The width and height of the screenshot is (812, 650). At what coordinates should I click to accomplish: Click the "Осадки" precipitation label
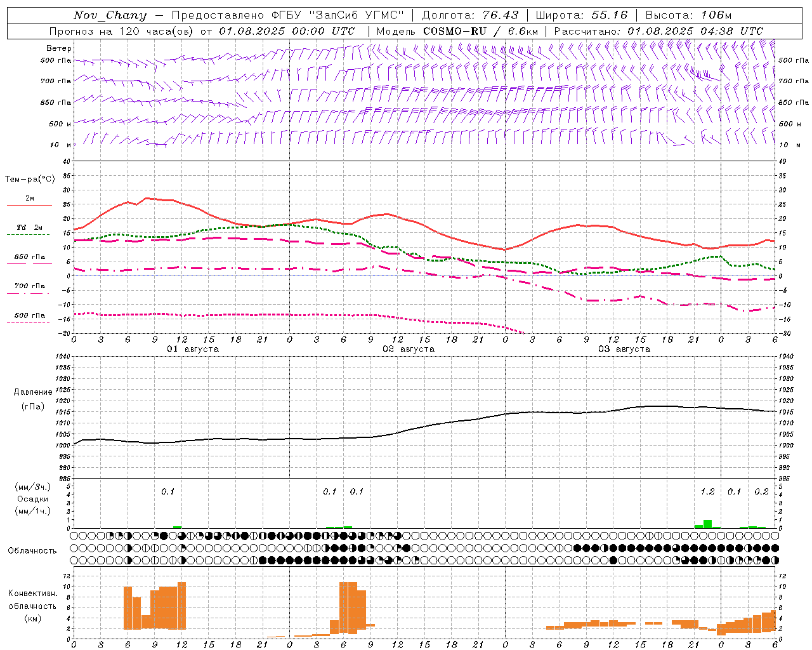pyautogui.click(x=33, y=499)
